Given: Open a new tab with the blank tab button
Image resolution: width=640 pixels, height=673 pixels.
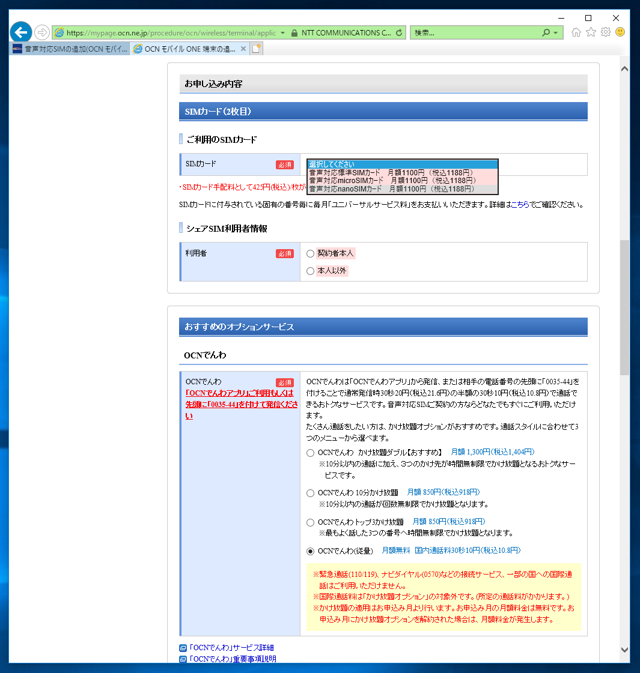Looking at the screenshot, I should pos(256,49).
